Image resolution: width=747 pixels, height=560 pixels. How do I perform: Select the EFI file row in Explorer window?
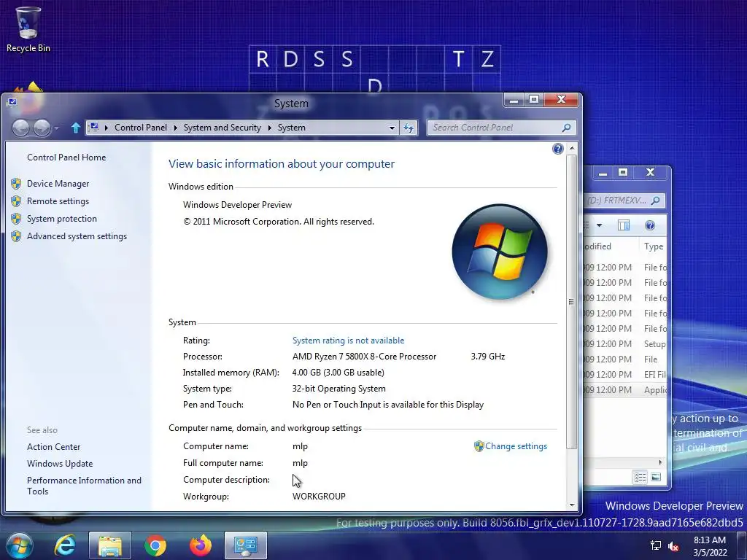point(625,374)
